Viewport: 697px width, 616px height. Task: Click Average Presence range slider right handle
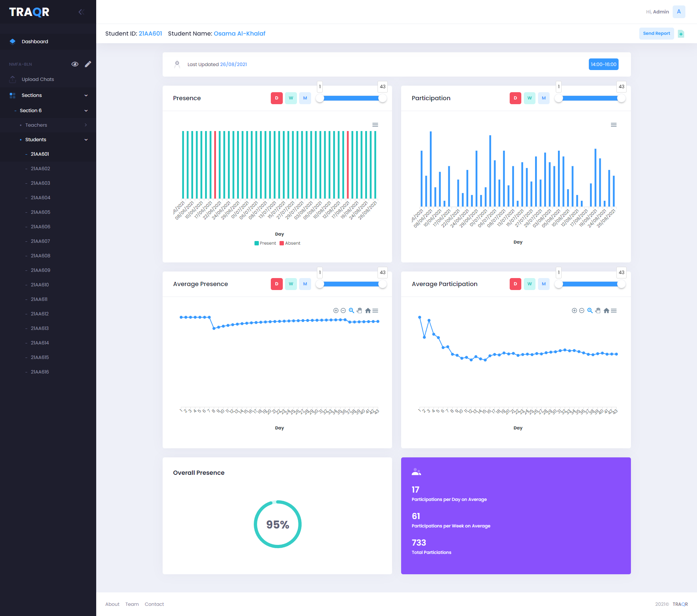point(383,284)
